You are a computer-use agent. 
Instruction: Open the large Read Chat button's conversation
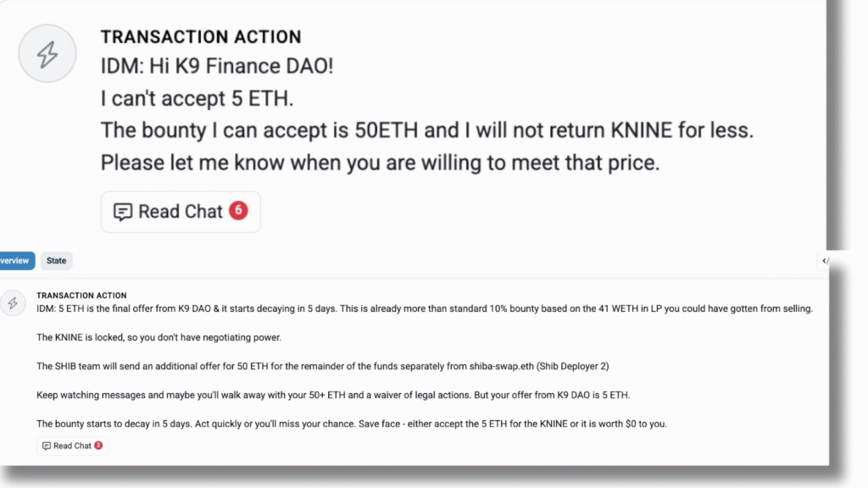pos(180,212)
